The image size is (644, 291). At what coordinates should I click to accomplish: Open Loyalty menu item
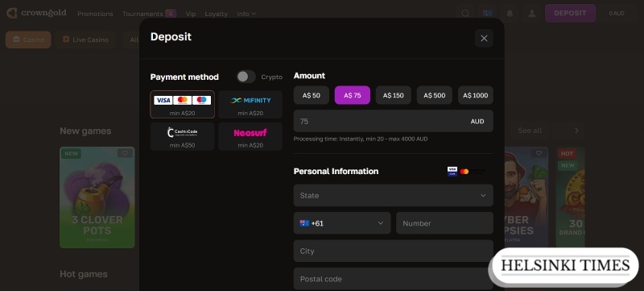(x=216, y=14)
